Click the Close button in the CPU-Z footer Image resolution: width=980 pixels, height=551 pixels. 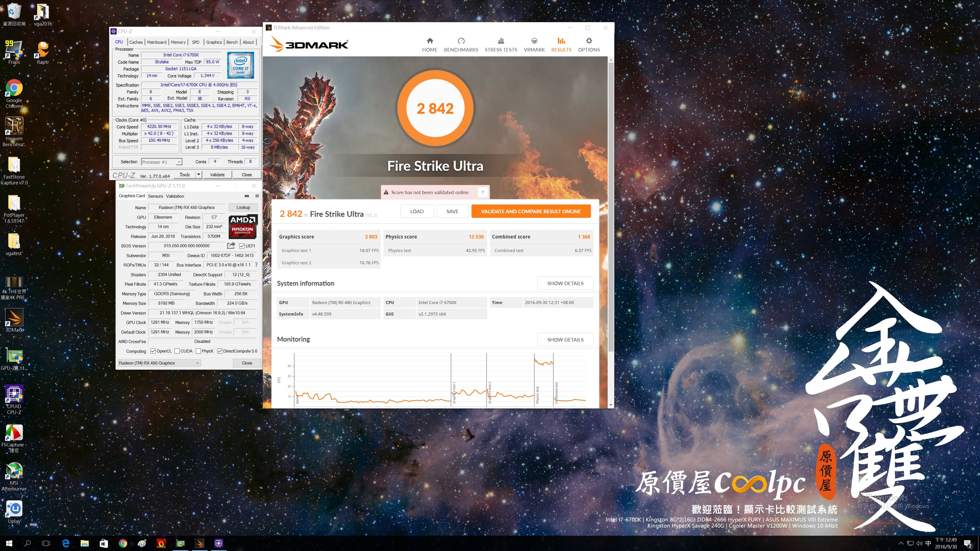[x=247, y=174]
